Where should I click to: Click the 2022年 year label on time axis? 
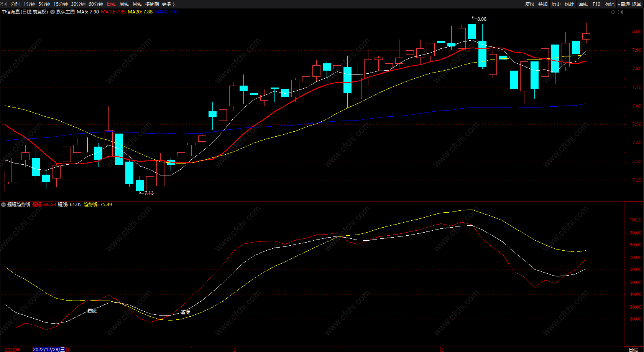click(x=12, y=349)
